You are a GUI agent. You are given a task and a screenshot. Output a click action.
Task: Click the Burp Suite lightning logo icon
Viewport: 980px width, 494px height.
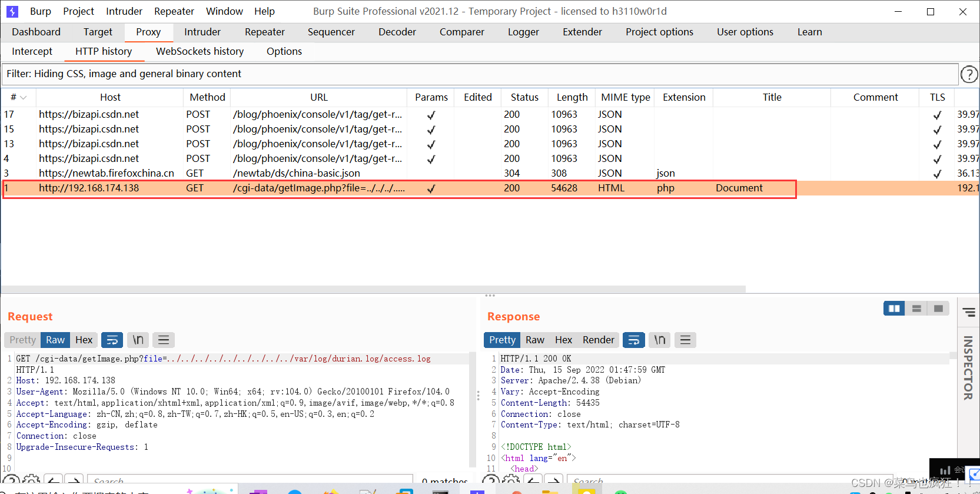tap(12, 11)
